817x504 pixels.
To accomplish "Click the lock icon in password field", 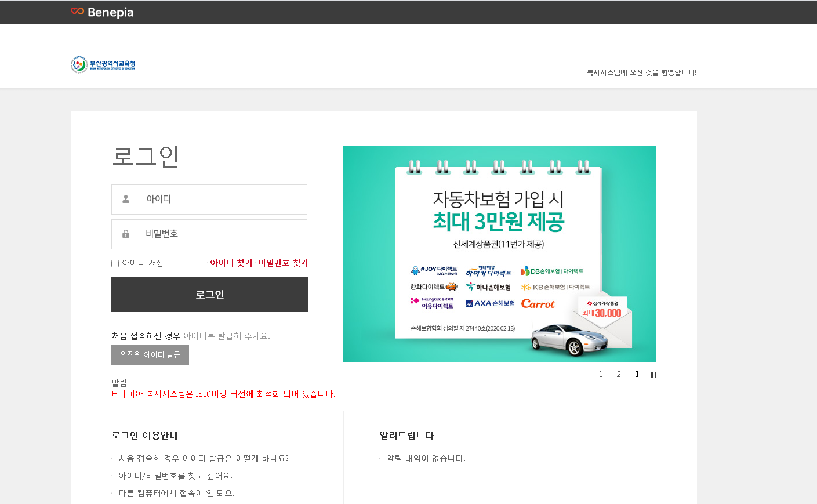I will click(x=126, y=234).
